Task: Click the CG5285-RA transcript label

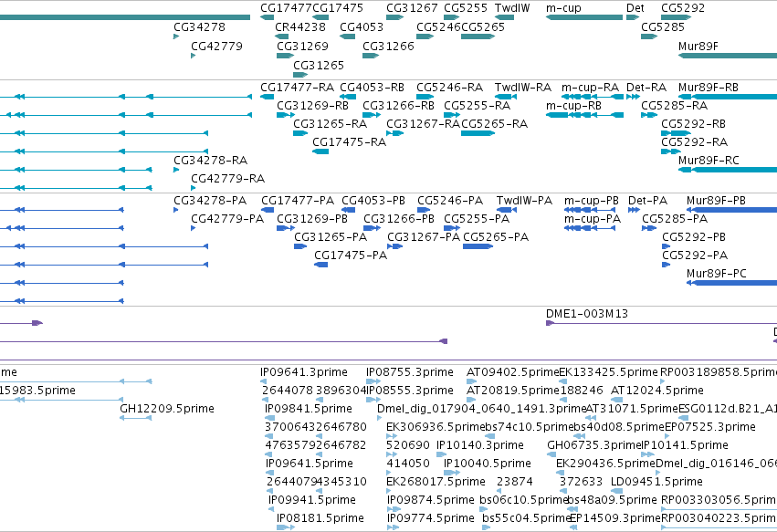Action: [x=674, y=106]
